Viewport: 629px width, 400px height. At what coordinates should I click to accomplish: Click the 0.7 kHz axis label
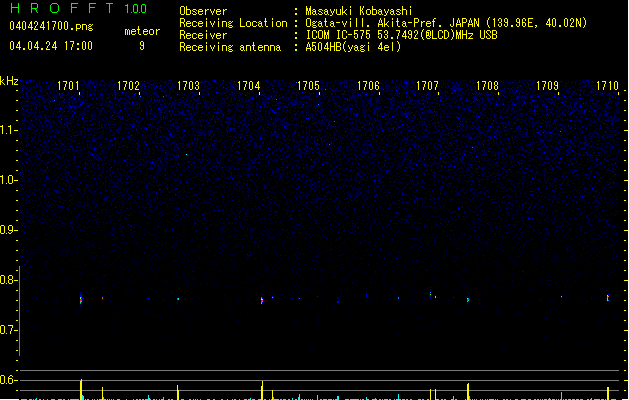click(x=8, y=330)
